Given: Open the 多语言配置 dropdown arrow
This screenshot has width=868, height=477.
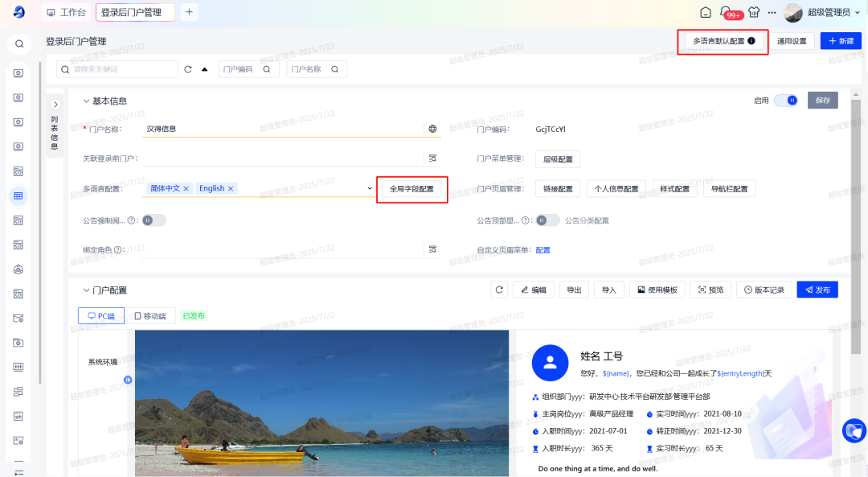Looking at the screenshot, I should click(370, 188).
